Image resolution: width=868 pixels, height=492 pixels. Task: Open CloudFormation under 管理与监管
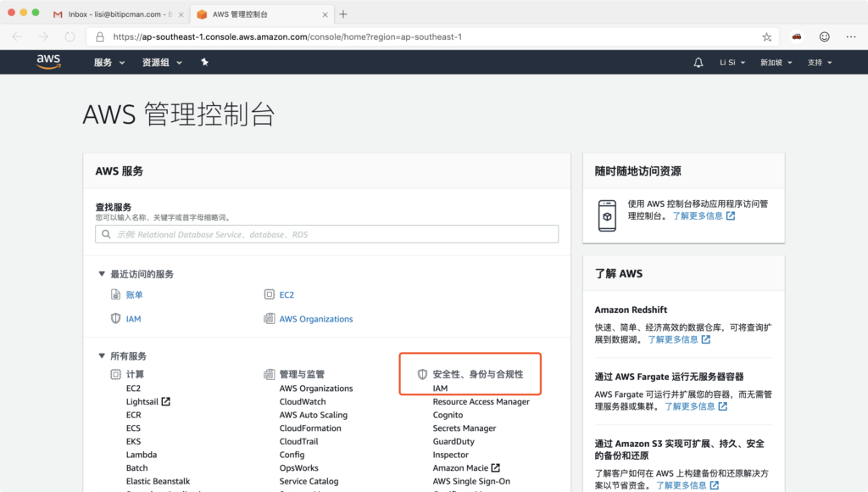point(310,428)
